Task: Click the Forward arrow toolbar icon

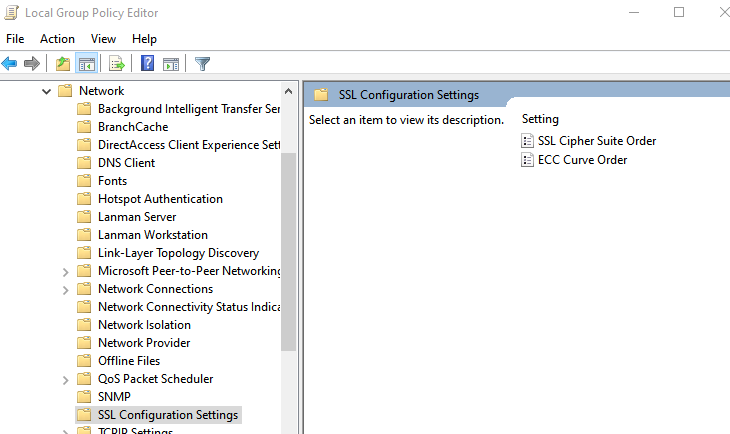Action: coord(32,63)
